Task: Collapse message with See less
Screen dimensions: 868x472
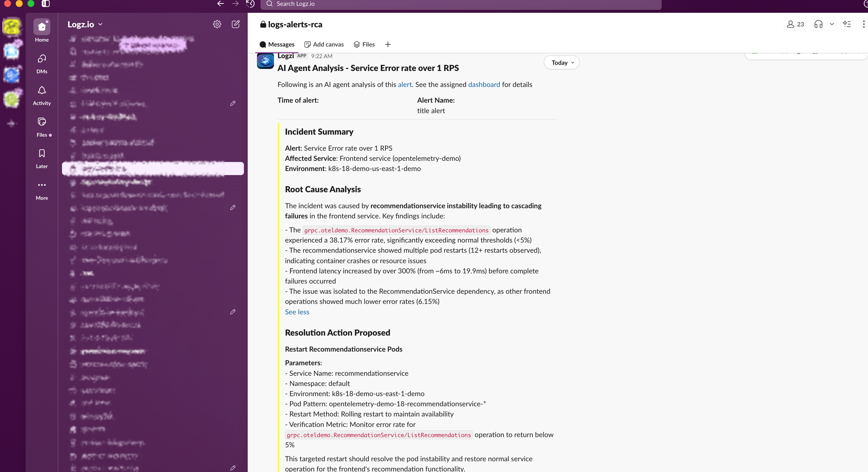Action: [x=297, y=312]
